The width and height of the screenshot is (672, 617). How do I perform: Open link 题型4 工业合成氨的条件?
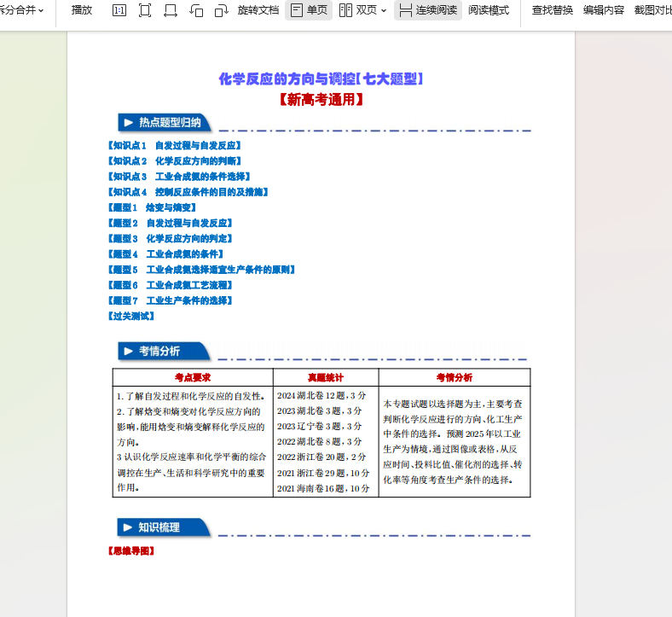(165, 254)
